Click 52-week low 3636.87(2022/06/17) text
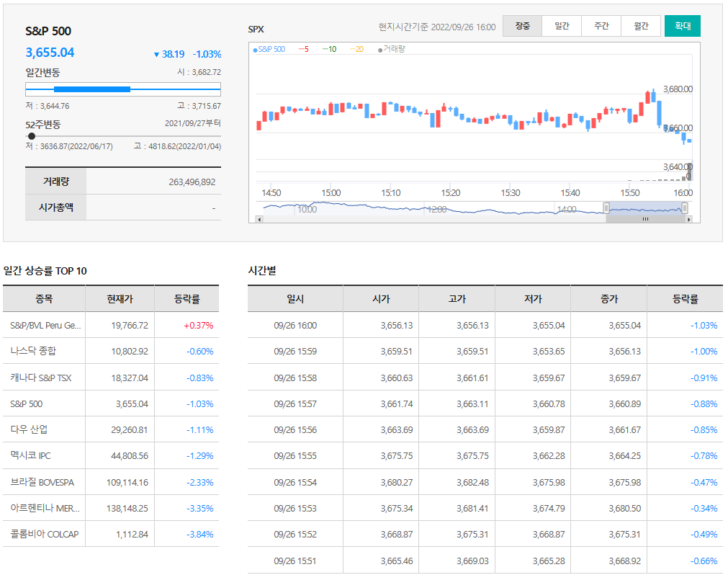 point(69,146)
